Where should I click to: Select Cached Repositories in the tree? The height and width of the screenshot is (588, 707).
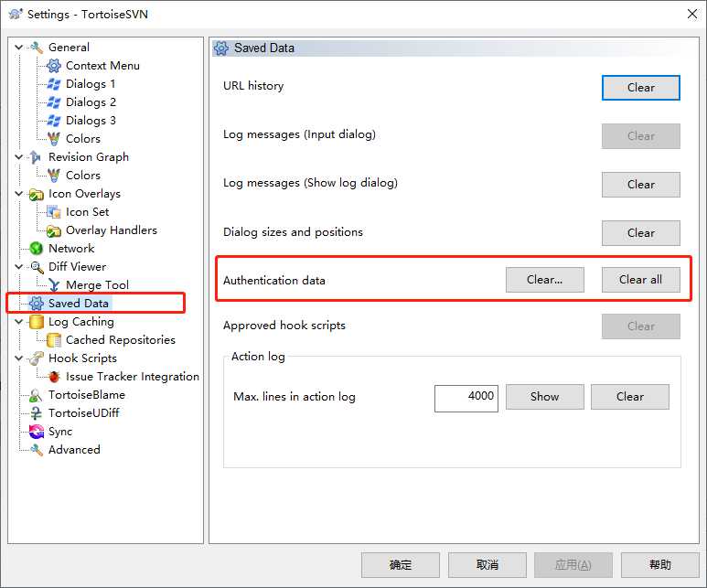click(x=121, y=340)
